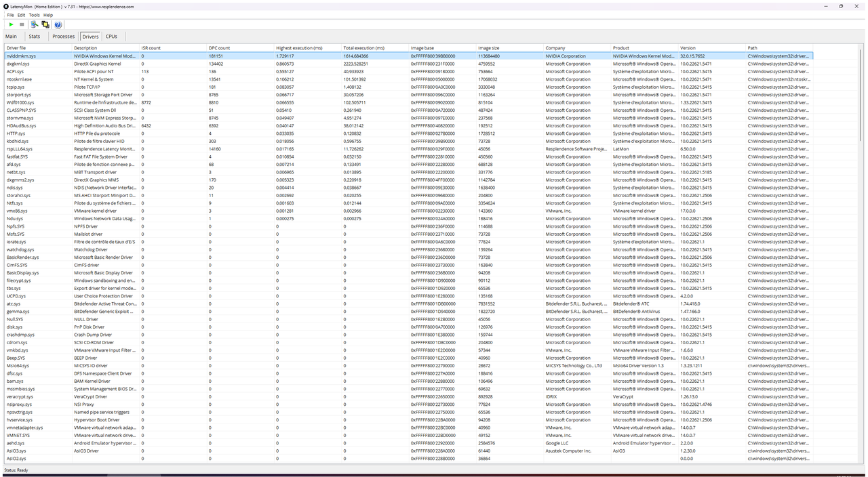The image size is (868, 477).
Task: Click the LatencyMon title bar app icon
Action: coord(7,6)
